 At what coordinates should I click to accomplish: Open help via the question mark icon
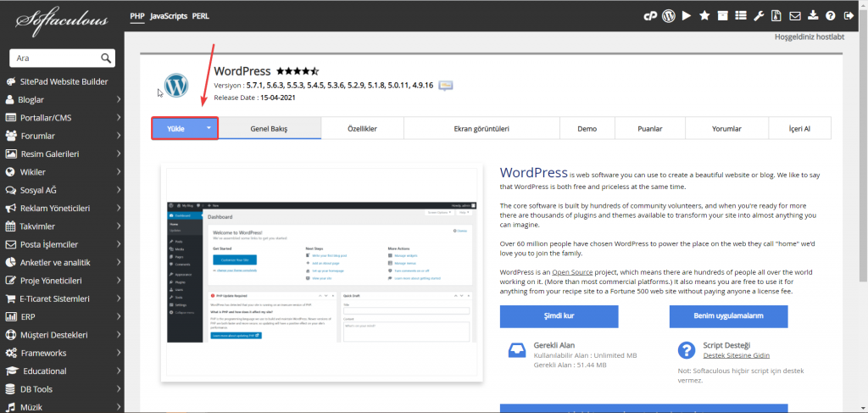tap(831, 16)
